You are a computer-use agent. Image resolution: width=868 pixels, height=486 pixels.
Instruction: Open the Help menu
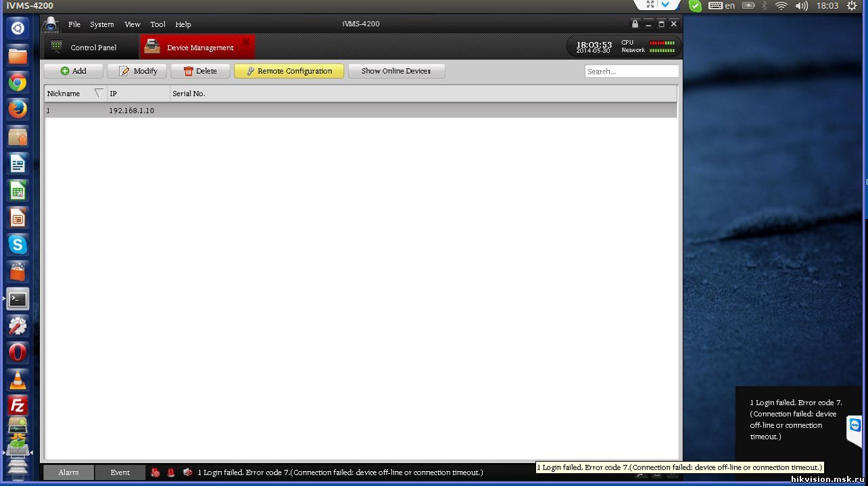pos(183,24)
